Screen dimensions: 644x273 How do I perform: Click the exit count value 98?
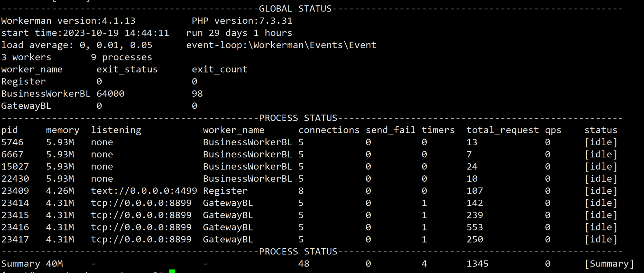pyautogui.click(x=197, y=94)
